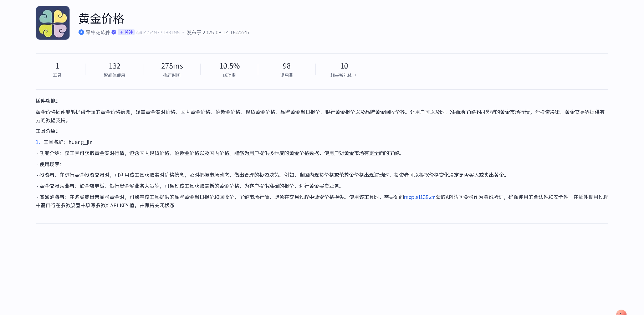
Task: Click the 10.5% success rate value
Action: pyautogui.click(x=229, y=66)
